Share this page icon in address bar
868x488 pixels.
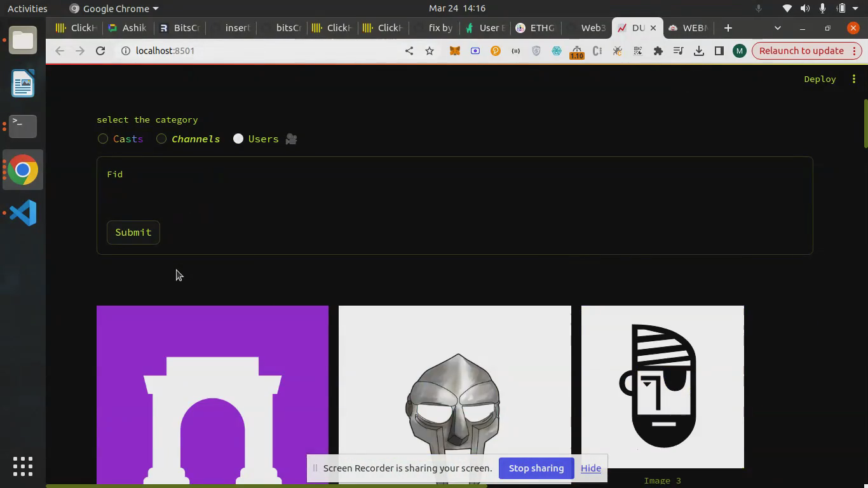pyautogui.click(x=409, y=51)
